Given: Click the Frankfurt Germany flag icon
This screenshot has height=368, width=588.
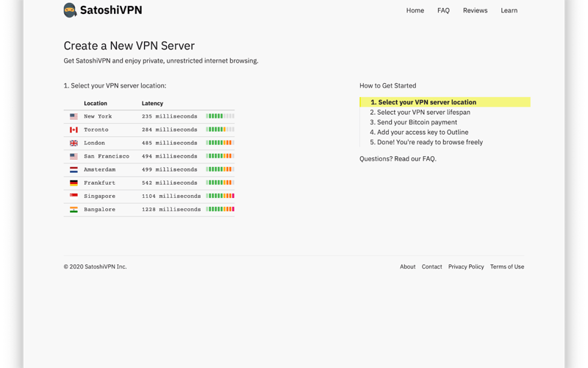Looking at the screenshot, I should click(x=74, y=183).
